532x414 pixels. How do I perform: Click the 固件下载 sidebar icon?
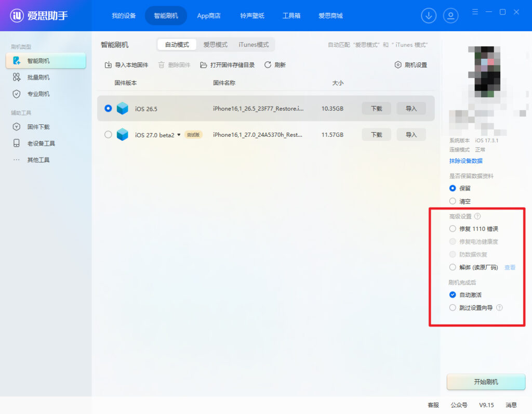[16, 127]
